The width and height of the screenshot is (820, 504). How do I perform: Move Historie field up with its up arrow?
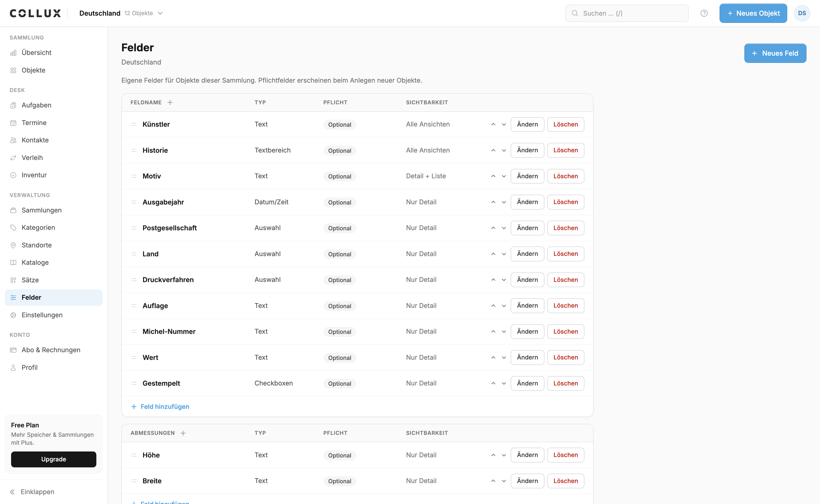tap(493, 150)
